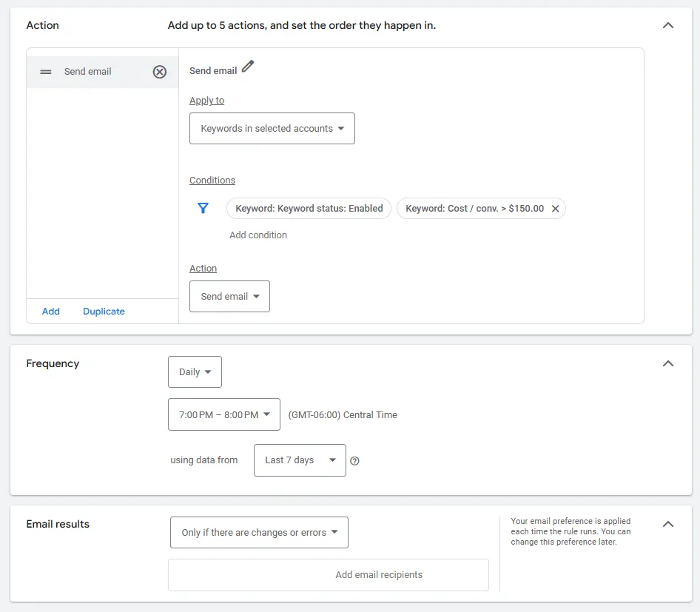The width and height of the screenshot is (700, 612).
Task: Click the drag handle beside Send email
Action: [x=45, y=72]
